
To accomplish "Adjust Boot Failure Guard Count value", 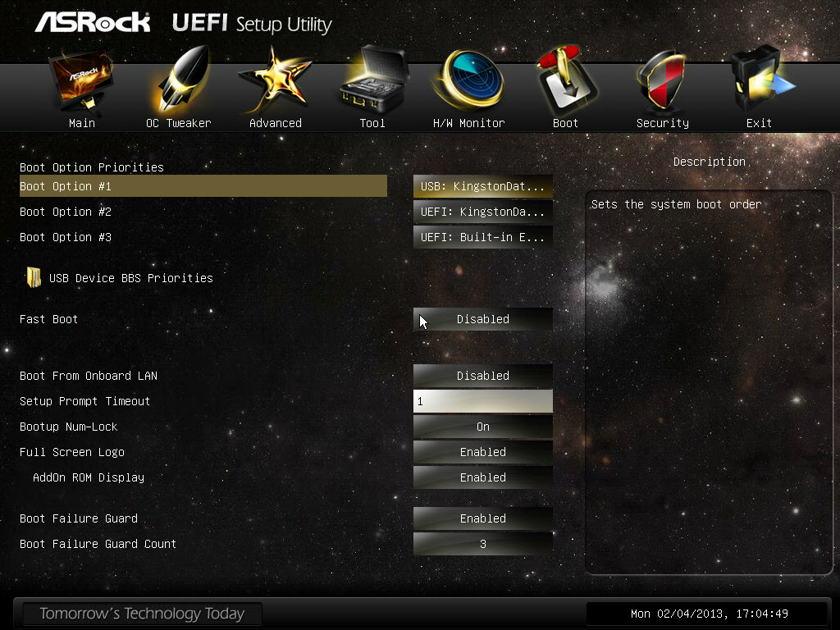I will (x=482, y=545).
